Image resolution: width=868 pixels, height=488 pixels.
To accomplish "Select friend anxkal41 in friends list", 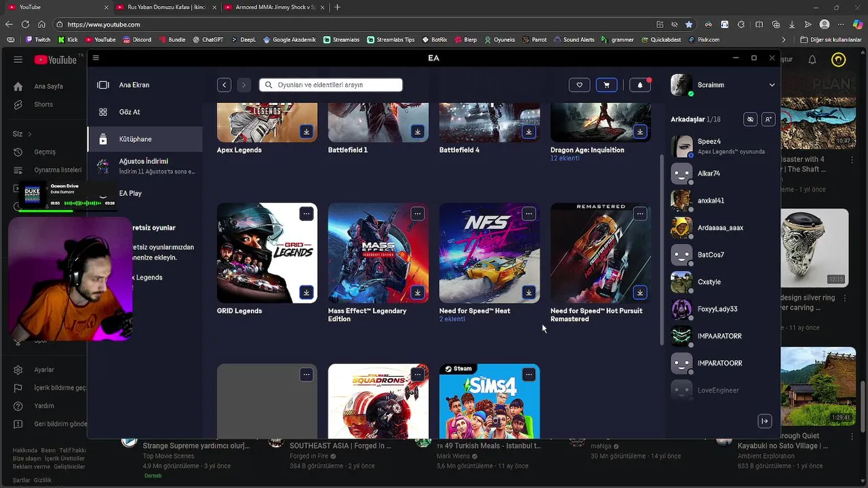I will click(x=724, y=201).
